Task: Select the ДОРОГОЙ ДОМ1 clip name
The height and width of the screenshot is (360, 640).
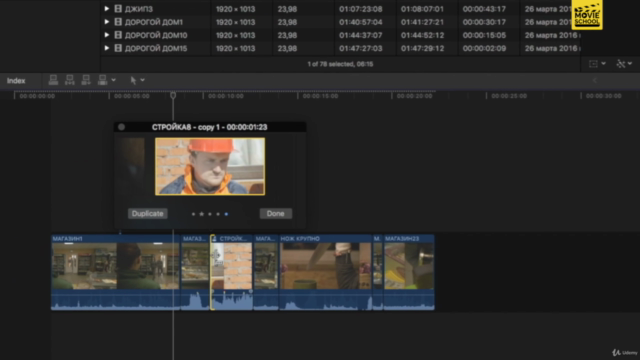Action: coord(154,22)
